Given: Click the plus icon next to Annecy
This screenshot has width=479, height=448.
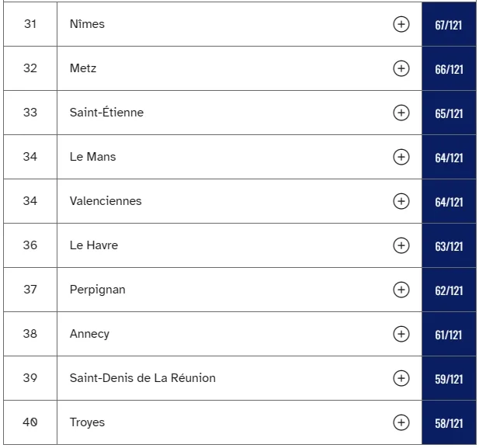Looking at the screenshot, I should (x=401, y=334).
